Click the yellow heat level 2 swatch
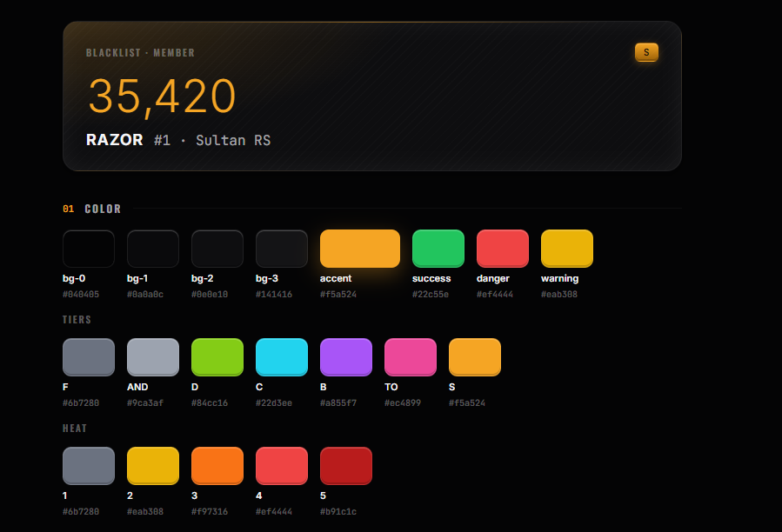 pyautogui.click(x=153, y=466)
